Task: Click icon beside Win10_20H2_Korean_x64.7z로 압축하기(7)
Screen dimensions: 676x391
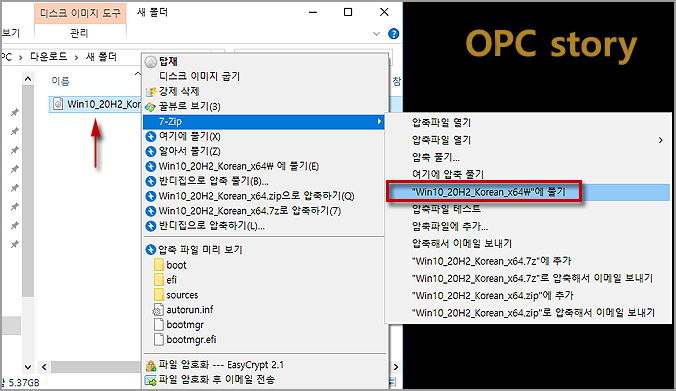Action: pos(150,211)
